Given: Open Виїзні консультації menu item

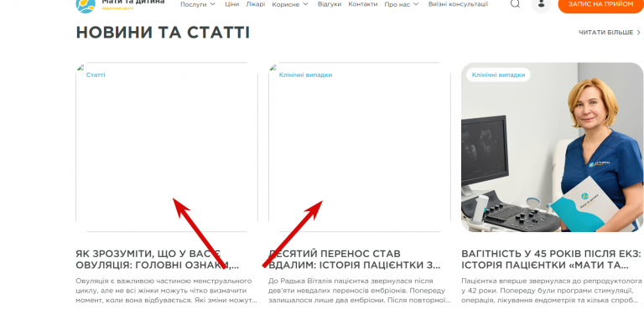Looking at the screenshot, I should click(x=458, y=4).
